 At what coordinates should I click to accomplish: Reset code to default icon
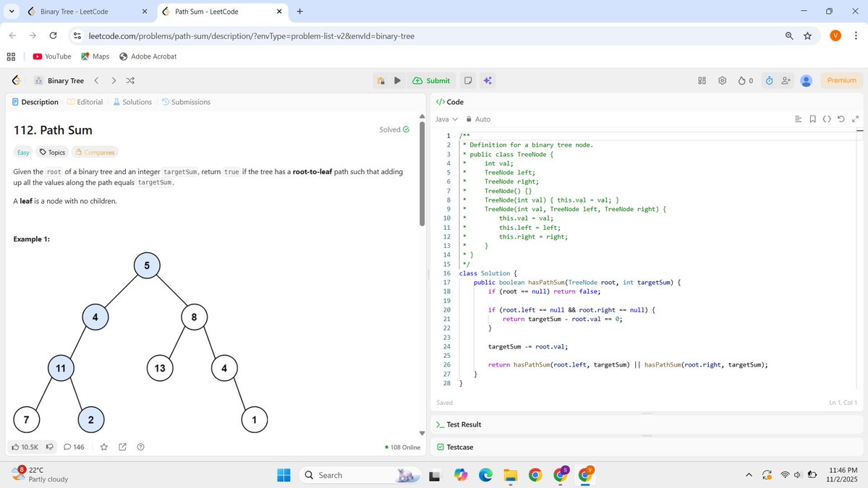pyautogui.click(x=841, y=119)
